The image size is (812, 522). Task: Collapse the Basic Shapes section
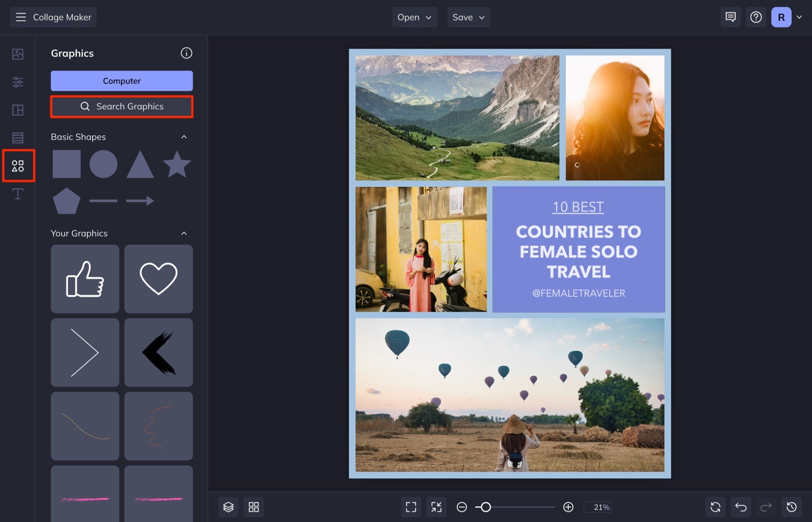pyautogui.click(x=184, y=137)
